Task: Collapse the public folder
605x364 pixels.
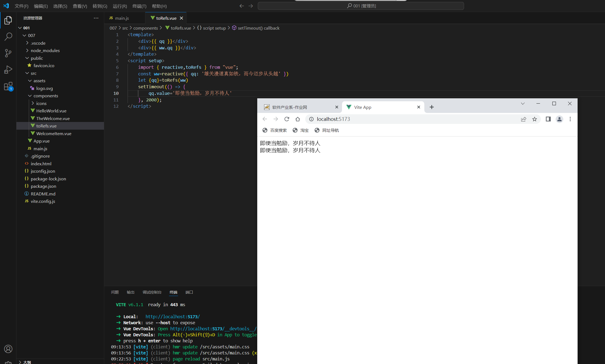Action: click(x=27, y=58)
